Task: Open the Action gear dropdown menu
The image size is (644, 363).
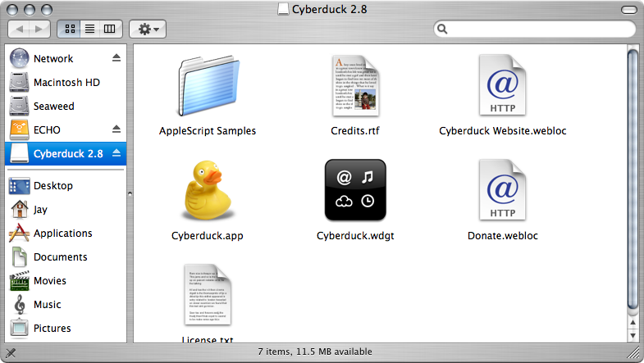Action: (148, 29)
